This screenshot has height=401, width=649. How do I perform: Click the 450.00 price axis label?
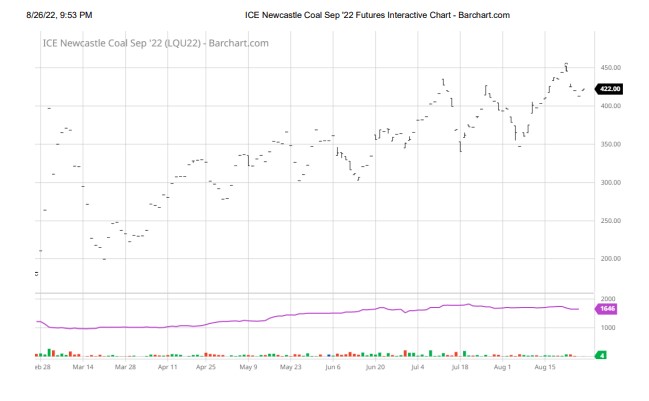pyautogui.click(x=610, y=68)
